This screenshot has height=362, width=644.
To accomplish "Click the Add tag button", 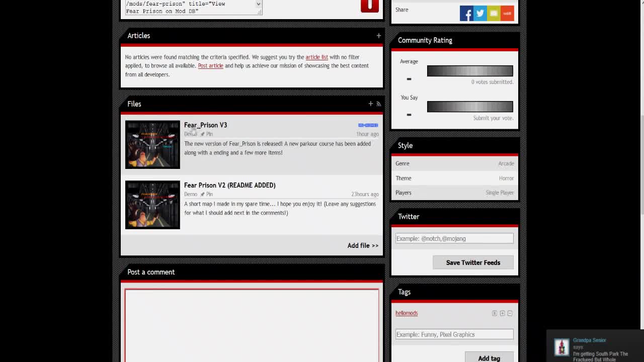I will pyautogui.click(x=489, y=358).
